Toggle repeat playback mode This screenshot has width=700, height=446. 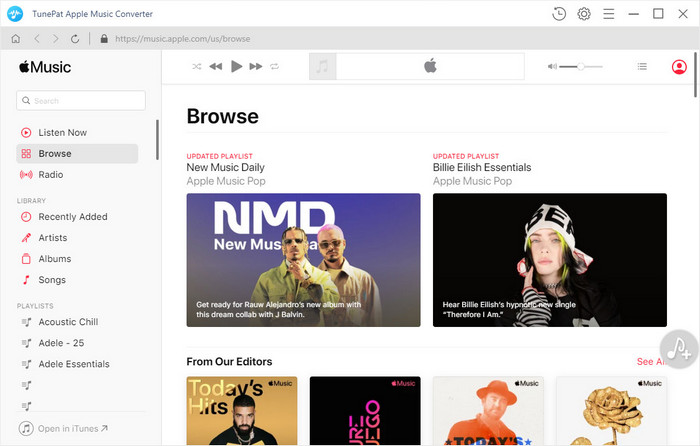[275, 66]
